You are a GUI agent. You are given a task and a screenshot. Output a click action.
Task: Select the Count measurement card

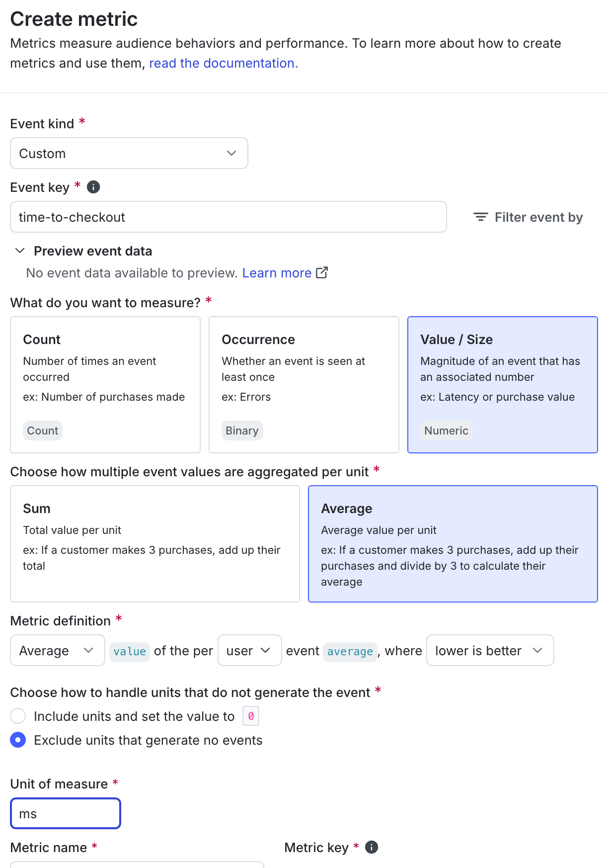tap(105, 385)
